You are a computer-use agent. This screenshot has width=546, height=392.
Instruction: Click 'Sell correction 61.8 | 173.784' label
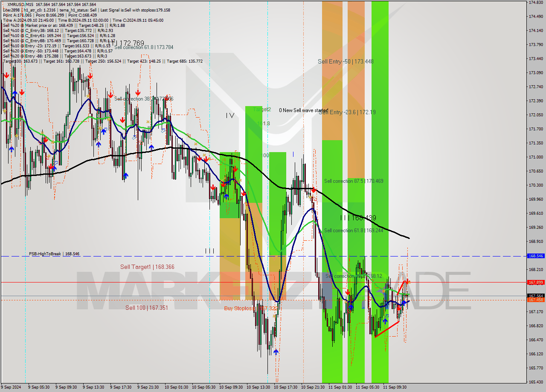pyautogui.click(x=144, y=47)
